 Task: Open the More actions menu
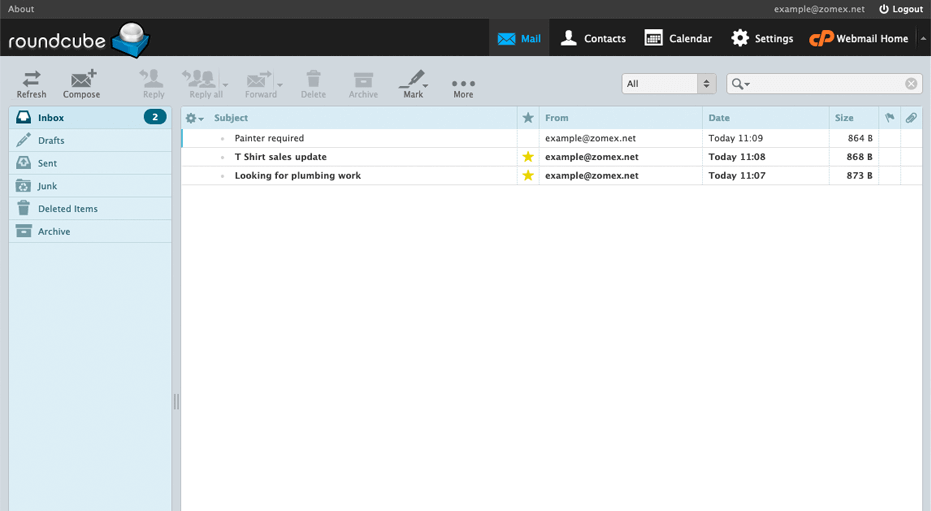coord(463,88)
